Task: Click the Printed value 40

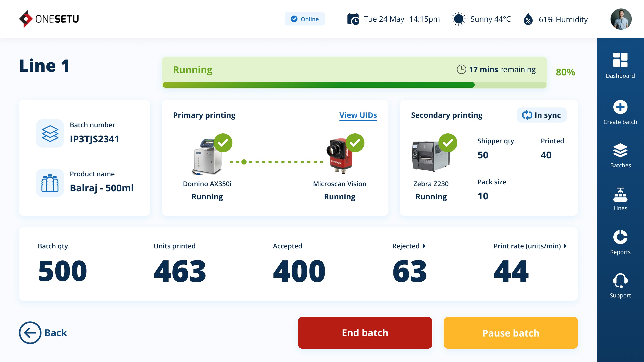Action: [546, 155]
